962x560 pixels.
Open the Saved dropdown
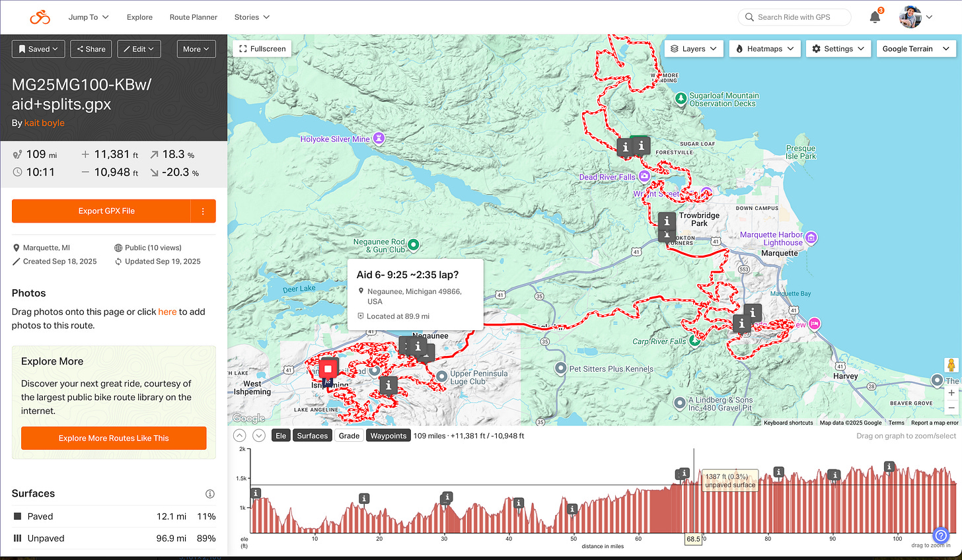(38, 49)
